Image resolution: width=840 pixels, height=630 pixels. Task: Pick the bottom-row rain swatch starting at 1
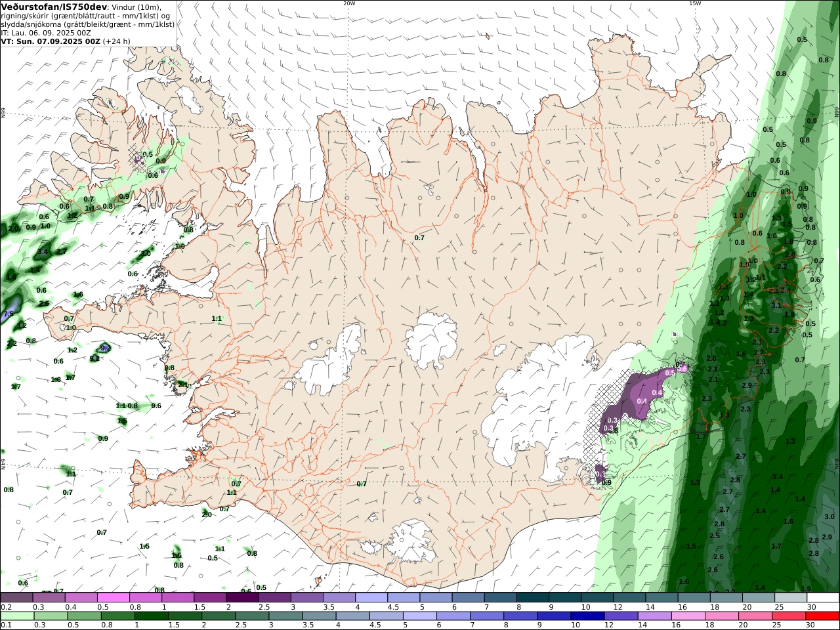click(x=151, y=616)
